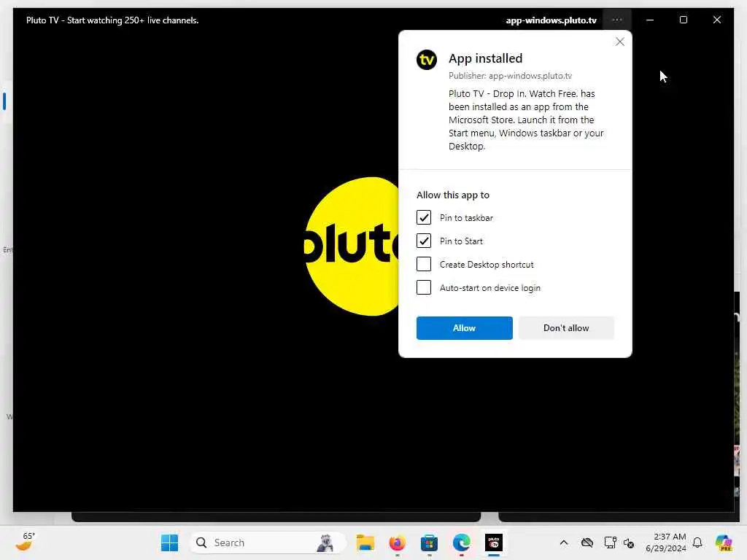Minimize the Pluto TV window

coord(650,20)
